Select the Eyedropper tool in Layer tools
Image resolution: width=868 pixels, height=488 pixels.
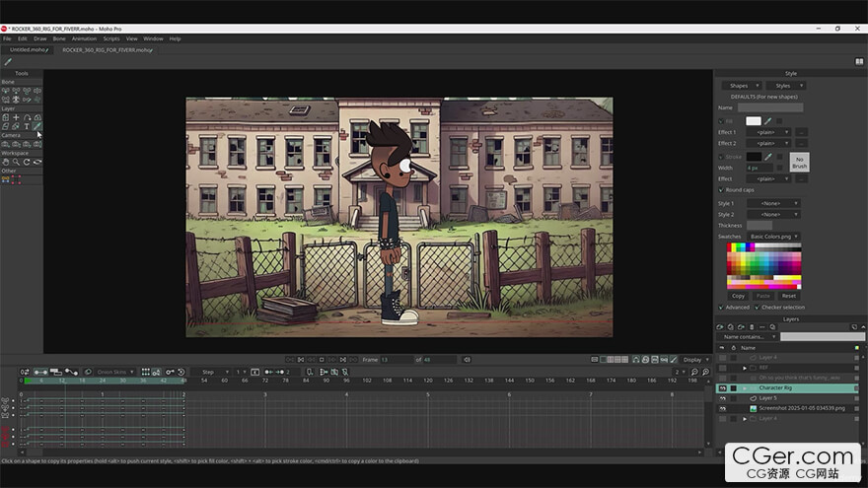38,126
